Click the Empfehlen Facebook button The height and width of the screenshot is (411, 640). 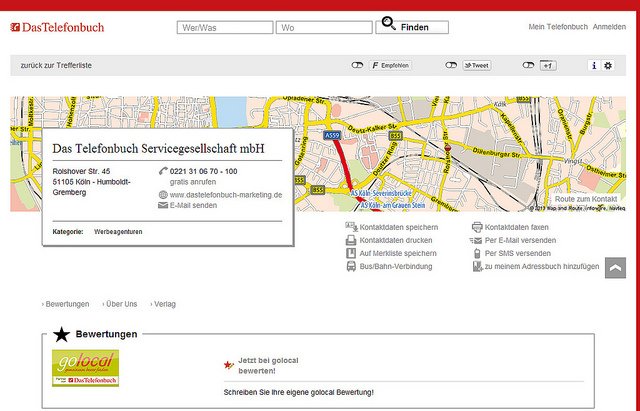[x=391, y=65]
